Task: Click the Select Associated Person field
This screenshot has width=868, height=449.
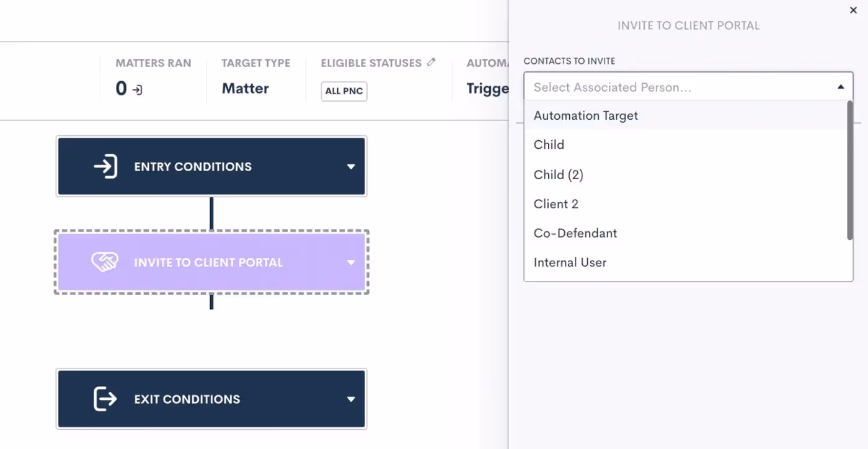Action: [688, 87]
